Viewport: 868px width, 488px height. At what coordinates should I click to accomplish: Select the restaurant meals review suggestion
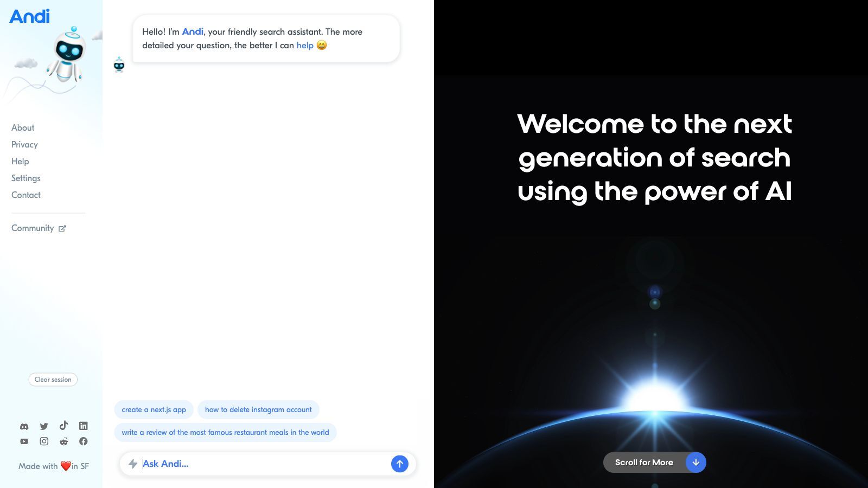[225, 433]
